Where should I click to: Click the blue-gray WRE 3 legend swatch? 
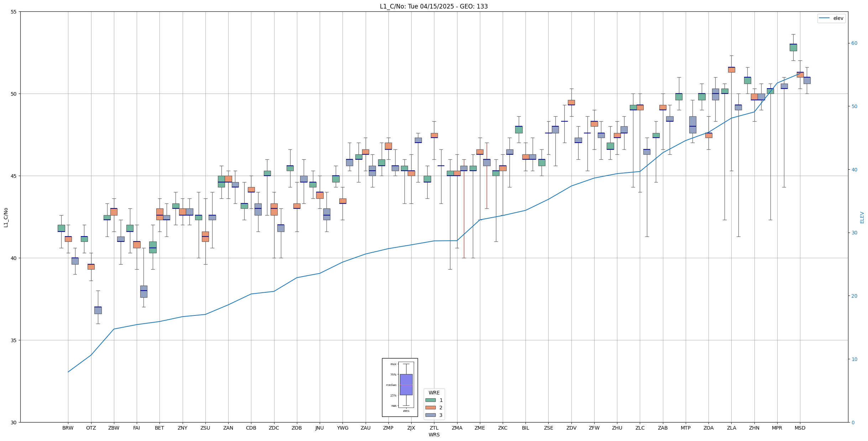430,415
